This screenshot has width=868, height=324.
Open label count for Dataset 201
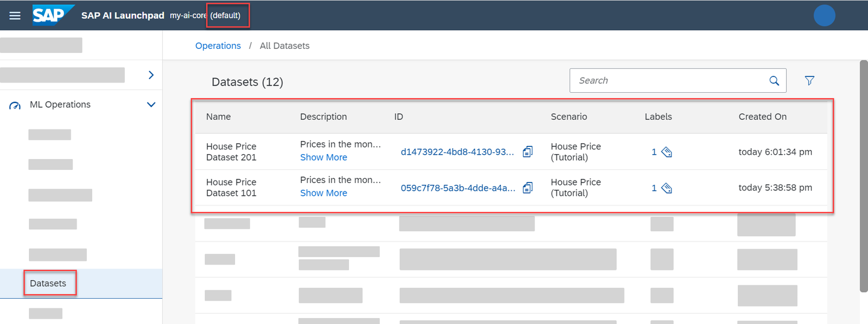(654, 152)
